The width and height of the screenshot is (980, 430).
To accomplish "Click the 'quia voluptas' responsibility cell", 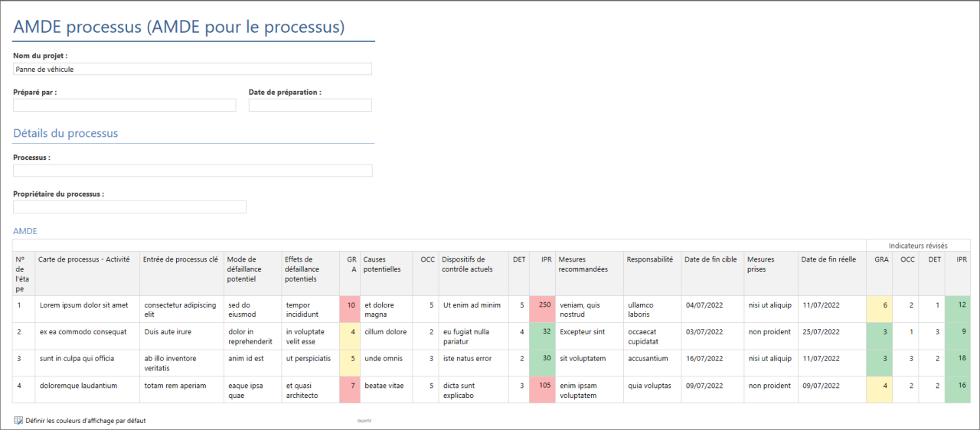I will (649, 386).
